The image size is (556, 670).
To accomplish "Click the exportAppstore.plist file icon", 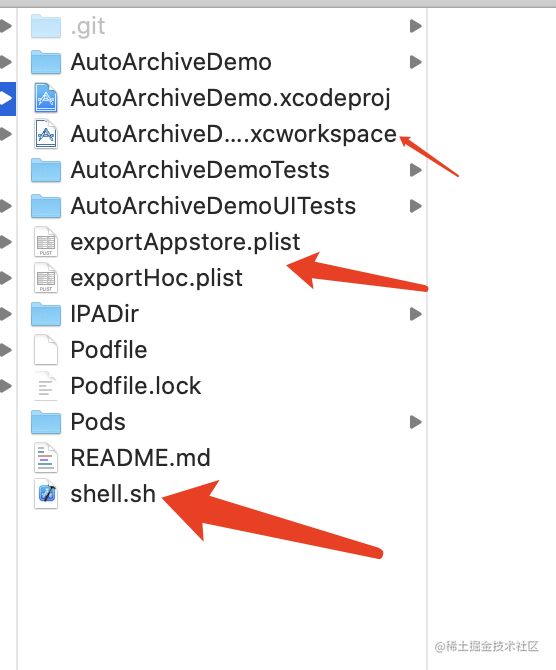I will point(46,242).
